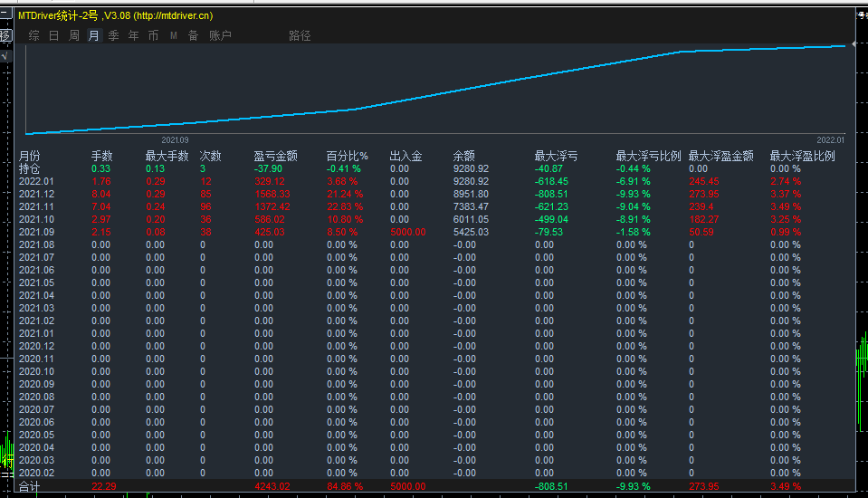The width and height of the screenshot is (868, 498).
Task: Click the -6.91 % floating loss ratio
Action: coord(634,181)
